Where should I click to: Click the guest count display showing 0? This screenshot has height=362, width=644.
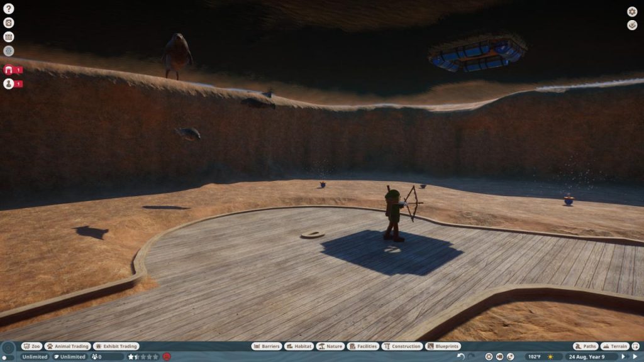point(107,357)
